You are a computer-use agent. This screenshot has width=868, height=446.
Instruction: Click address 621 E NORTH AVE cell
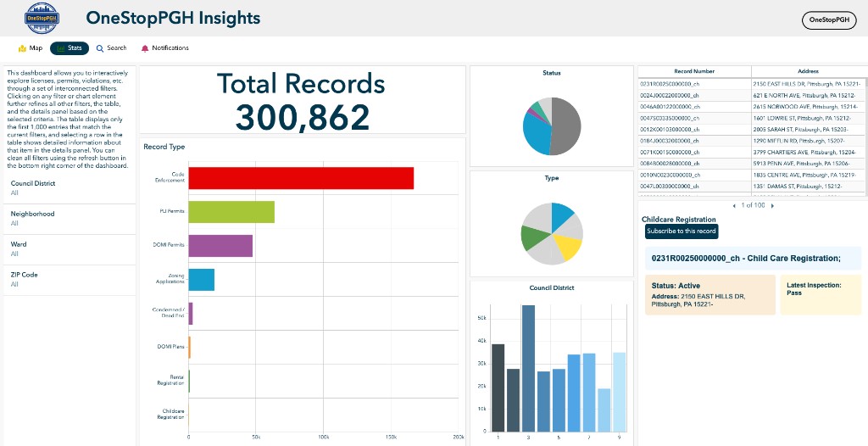point(810,95)
